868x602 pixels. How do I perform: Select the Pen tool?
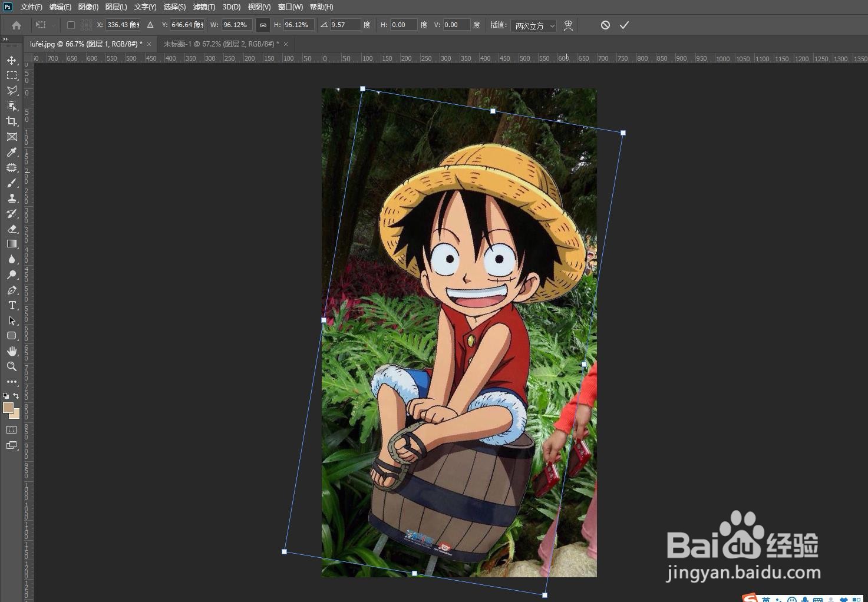(12, 290)
